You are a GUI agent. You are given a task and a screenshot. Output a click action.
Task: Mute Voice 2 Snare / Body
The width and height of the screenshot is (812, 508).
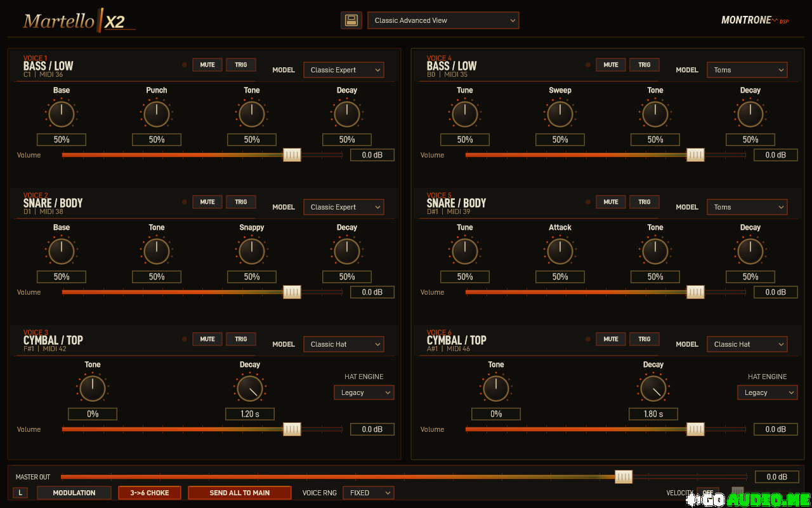click(207, 202)
